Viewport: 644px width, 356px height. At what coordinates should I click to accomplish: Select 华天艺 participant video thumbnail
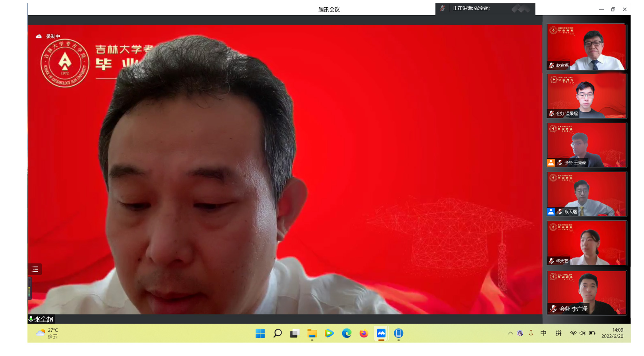(587, 243)
